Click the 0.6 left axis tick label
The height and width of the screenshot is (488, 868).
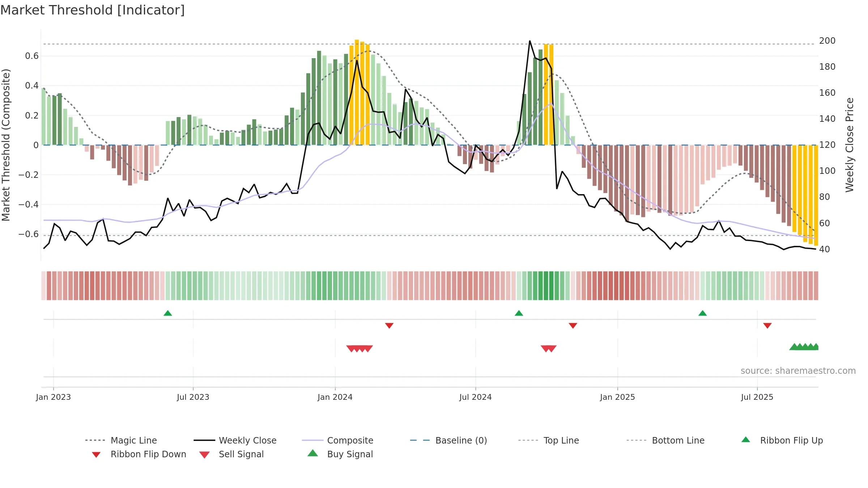[x=32, y=56]
